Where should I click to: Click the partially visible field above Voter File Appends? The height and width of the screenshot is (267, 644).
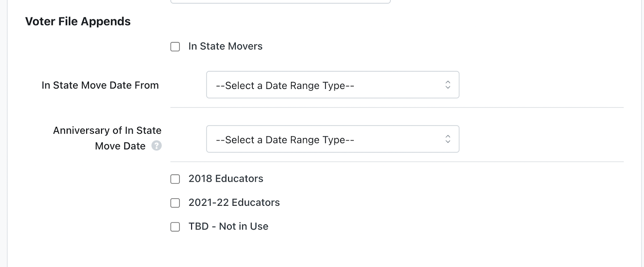[281, 2]
